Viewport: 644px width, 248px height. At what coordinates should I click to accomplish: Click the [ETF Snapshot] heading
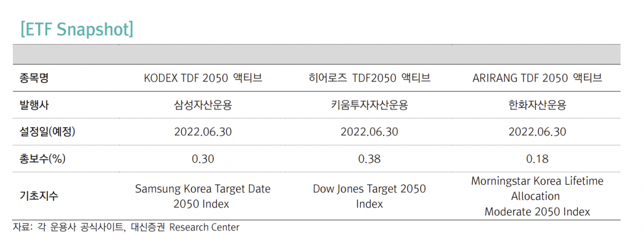point(76,28)
